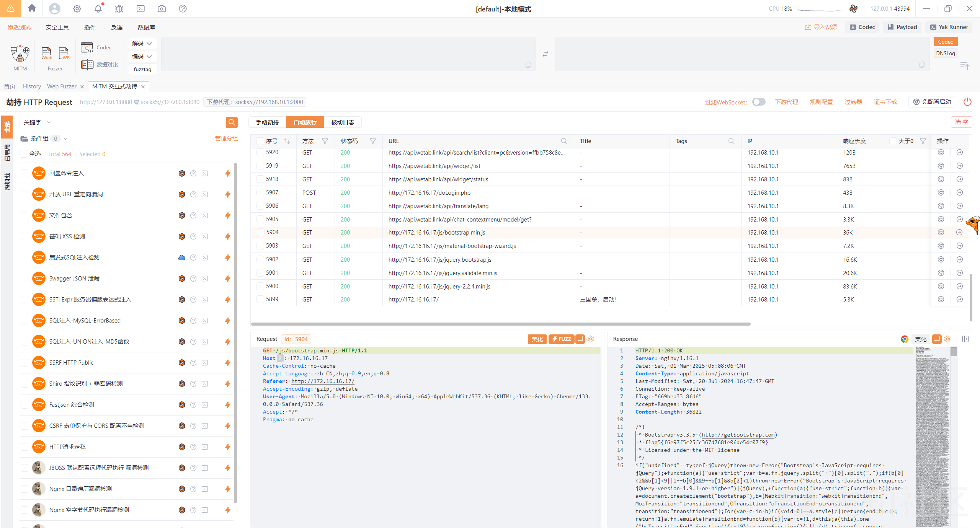Open source view for 文件包含 plugin
The image size is (980, 528).
(x=205, y=215)
